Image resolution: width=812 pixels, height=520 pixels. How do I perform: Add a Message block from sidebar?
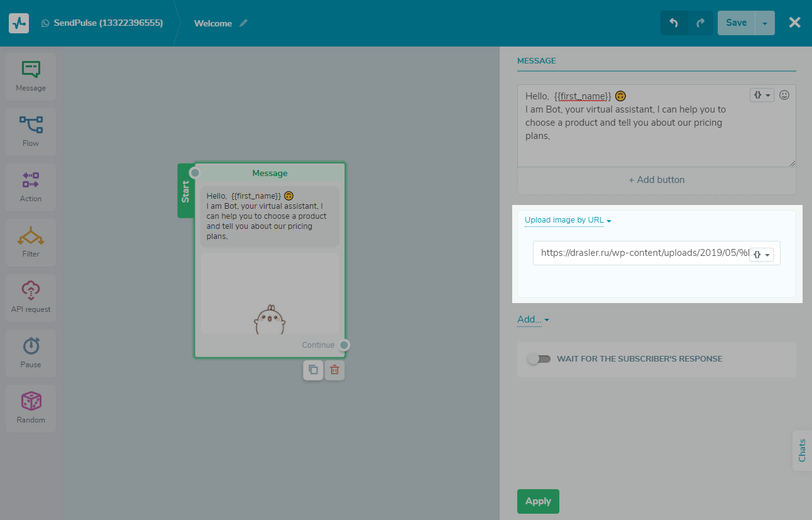[31, 76]
